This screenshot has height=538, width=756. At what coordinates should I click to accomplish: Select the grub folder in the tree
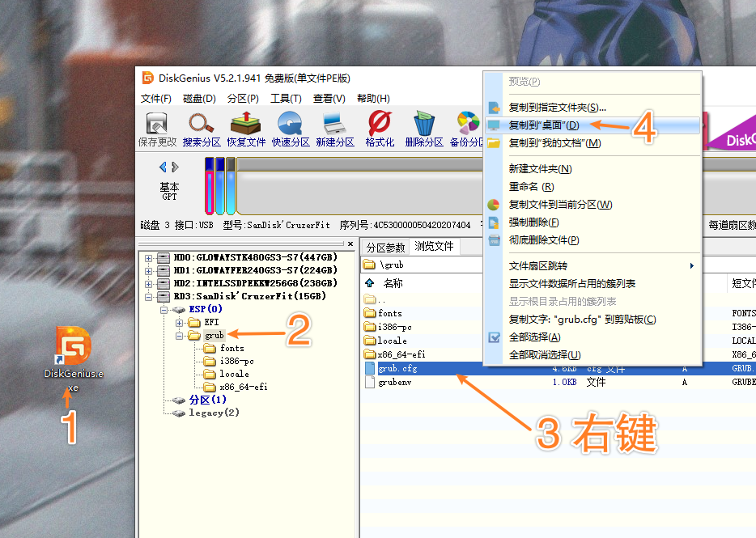(214, 335)
